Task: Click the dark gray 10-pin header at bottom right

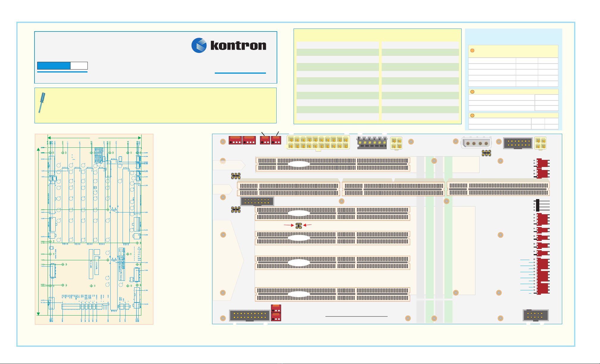Action: pos(536,315)
